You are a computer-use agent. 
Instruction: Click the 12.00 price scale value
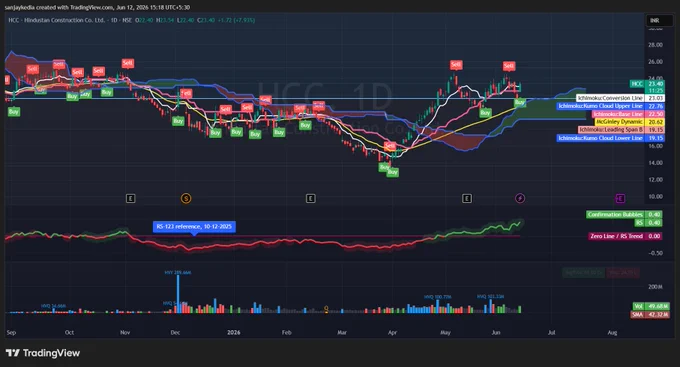tap(655, 179)
